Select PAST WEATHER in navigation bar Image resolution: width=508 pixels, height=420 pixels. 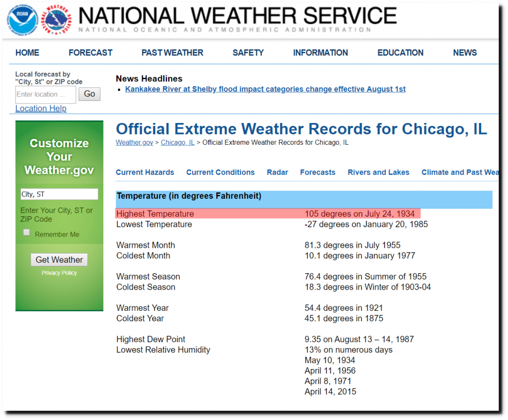(172, 53)
